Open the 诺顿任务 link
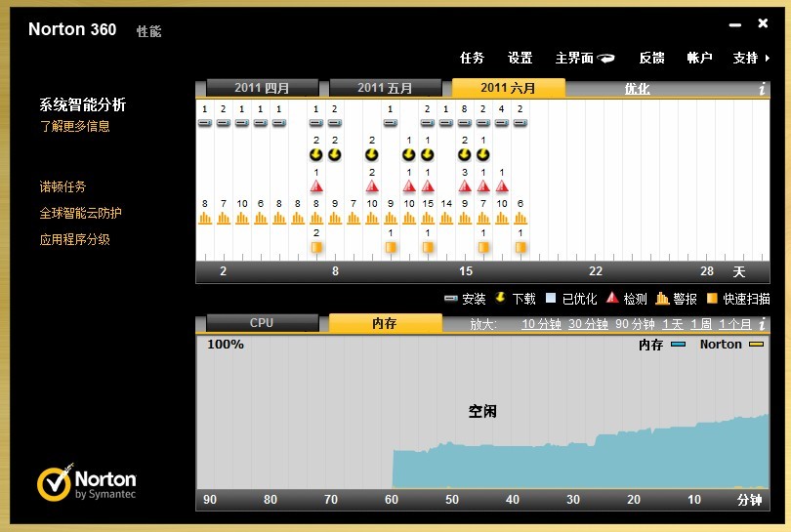Viewport: 791px width, 532px height. [63, 186]
